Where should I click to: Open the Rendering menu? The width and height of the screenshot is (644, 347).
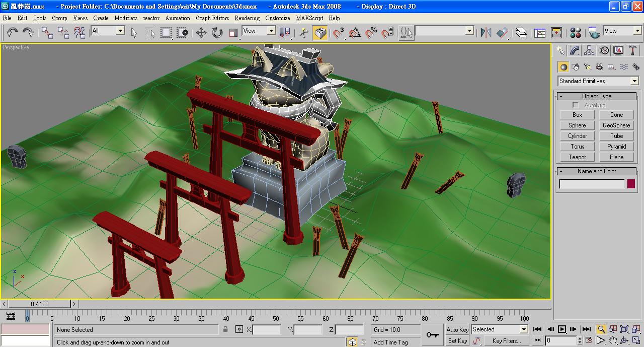(x=247, y=18)
